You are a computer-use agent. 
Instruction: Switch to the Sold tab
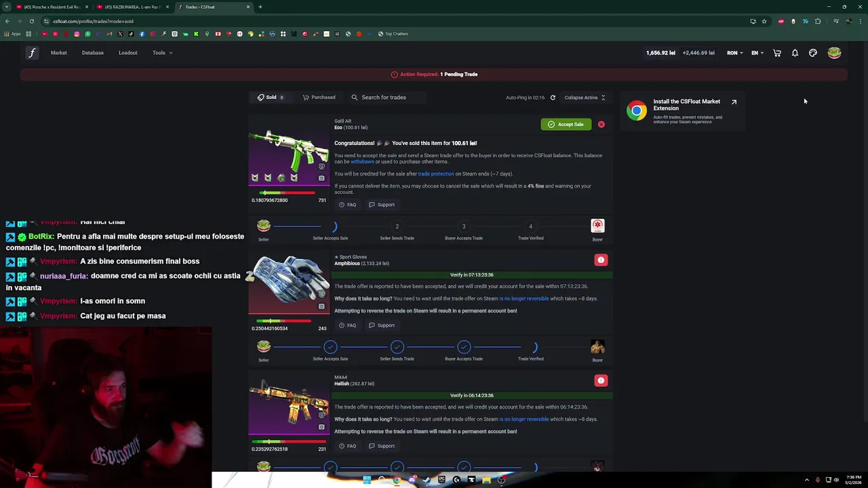click(271, 98)
